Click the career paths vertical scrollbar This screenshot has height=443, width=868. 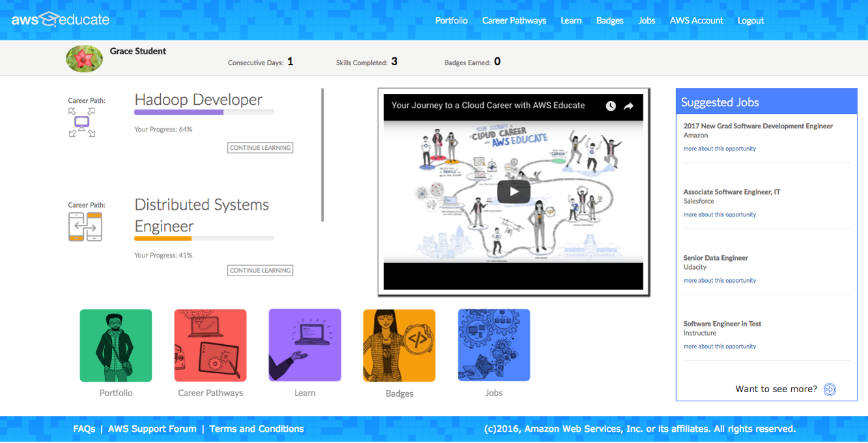(323, 155)
